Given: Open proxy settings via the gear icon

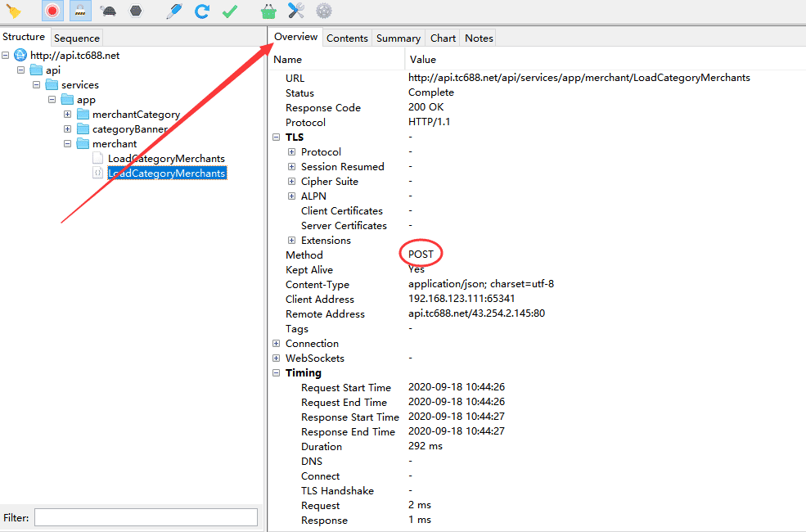Looking at the screenshot, I should pyautogui.click(x=324, y=11).
